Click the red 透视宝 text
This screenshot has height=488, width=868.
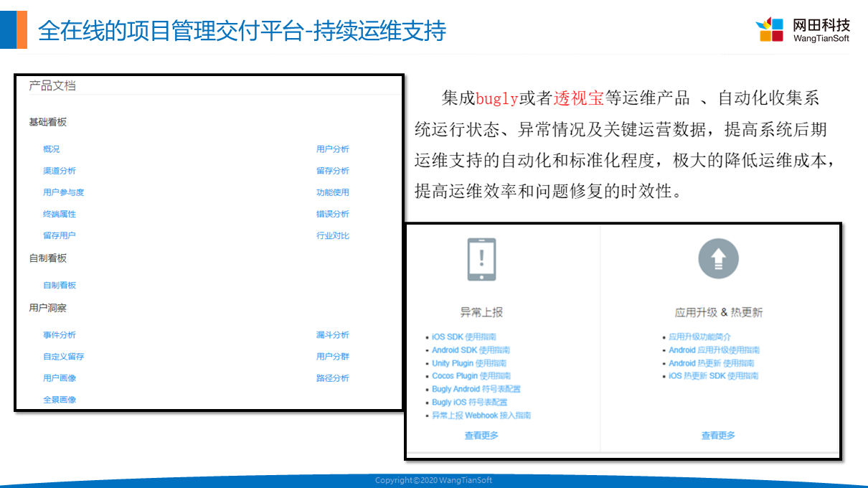pyautogui.click(x=579, y=98)
